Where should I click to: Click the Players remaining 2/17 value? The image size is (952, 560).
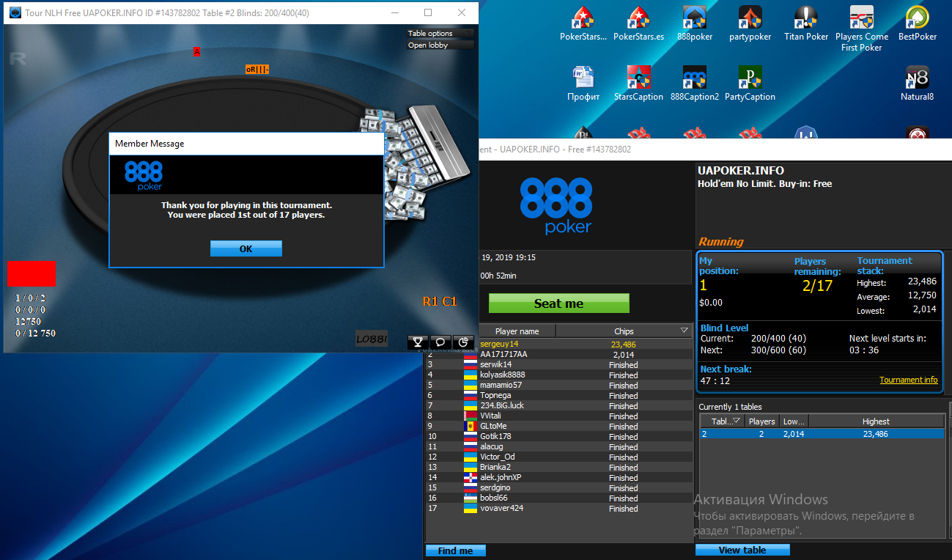[x=817, y=286]
